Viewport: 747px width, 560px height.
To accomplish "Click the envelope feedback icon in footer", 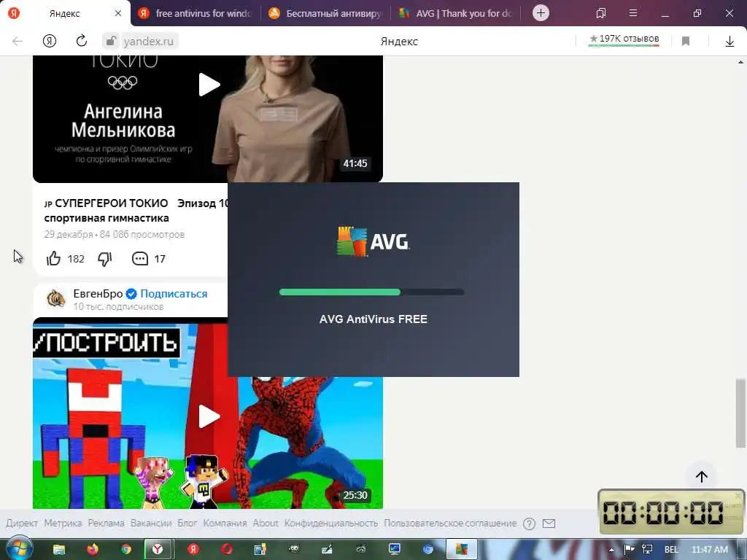I will point(549,524).
